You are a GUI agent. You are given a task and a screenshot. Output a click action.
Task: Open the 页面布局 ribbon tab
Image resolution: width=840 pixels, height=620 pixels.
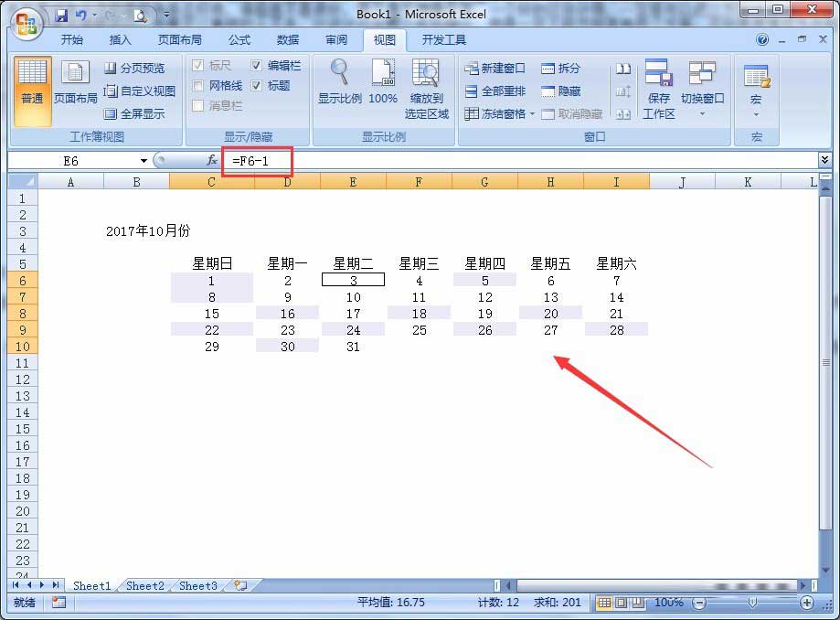[x=179, y=39]
